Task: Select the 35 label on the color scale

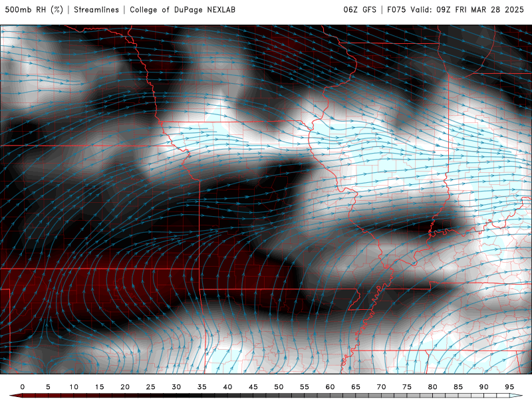Action: point(202,387)
